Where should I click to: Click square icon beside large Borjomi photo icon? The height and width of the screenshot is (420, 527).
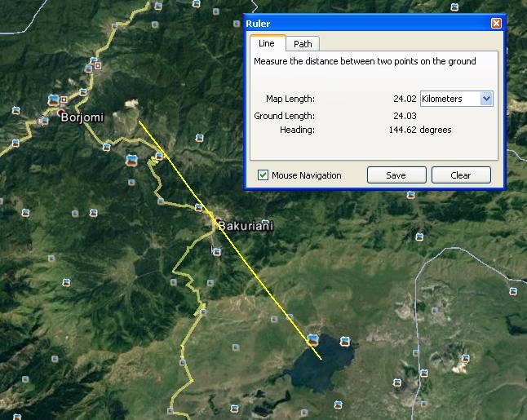pos(64,99)
